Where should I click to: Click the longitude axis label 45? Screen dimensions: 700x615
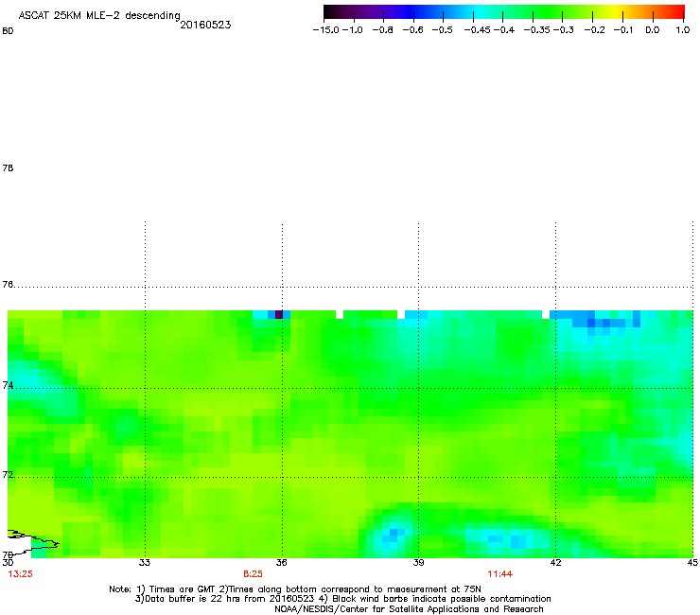(692, 563)
